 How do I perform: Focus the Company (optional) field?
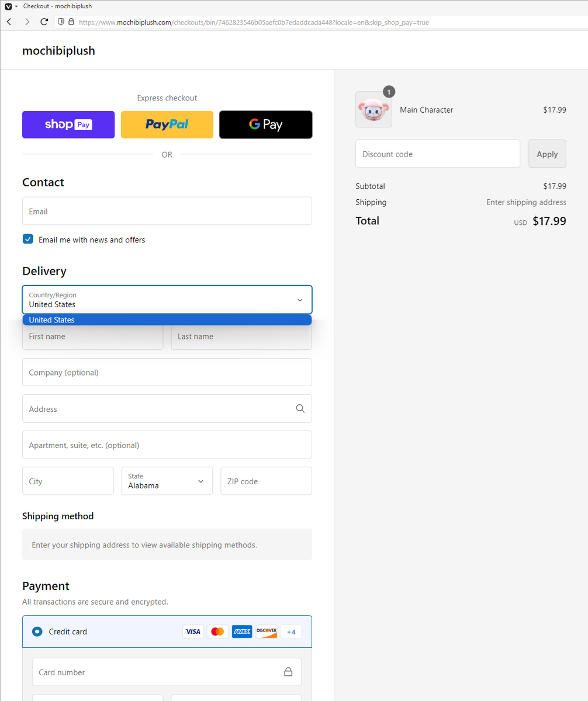click(167, 372)
